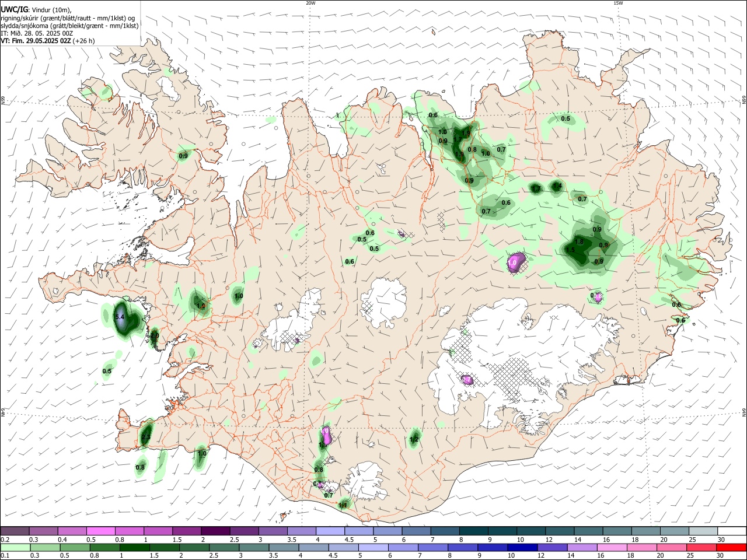The image size is (747, 560).
Task: Pick the dark purple 2 swatch in snow legend
Action: click(215, 531)
